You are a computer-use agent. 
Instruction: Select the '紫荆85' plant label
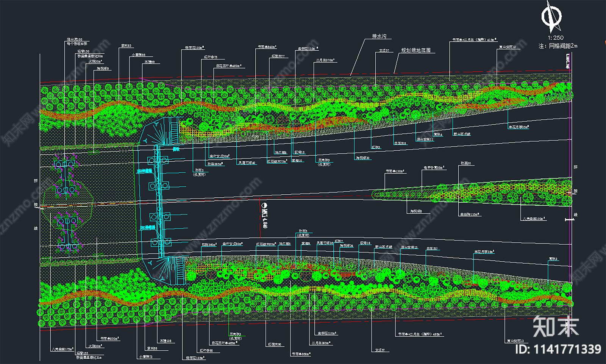pyautogui.click(x=126, y=46)
